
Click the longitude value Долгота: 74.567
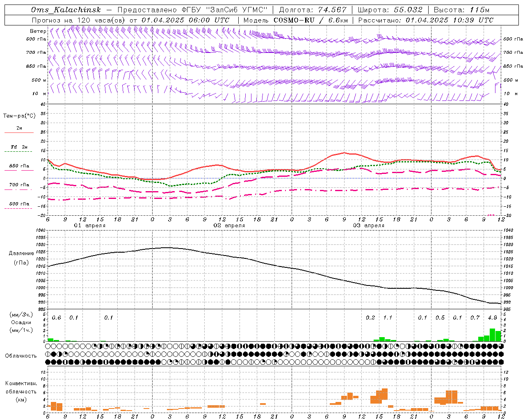pyautogui.click(x=313, y=10)
